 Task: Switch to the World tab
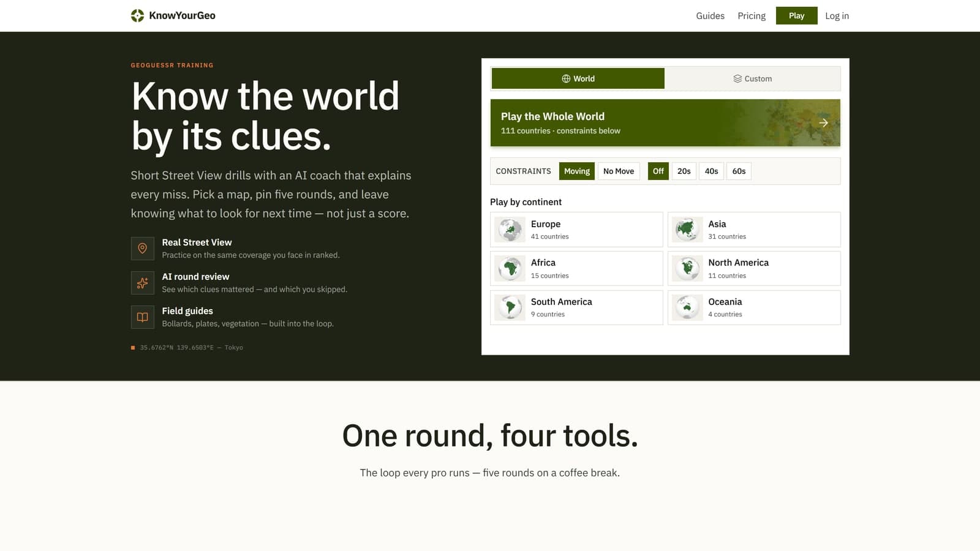click(578, 78)
